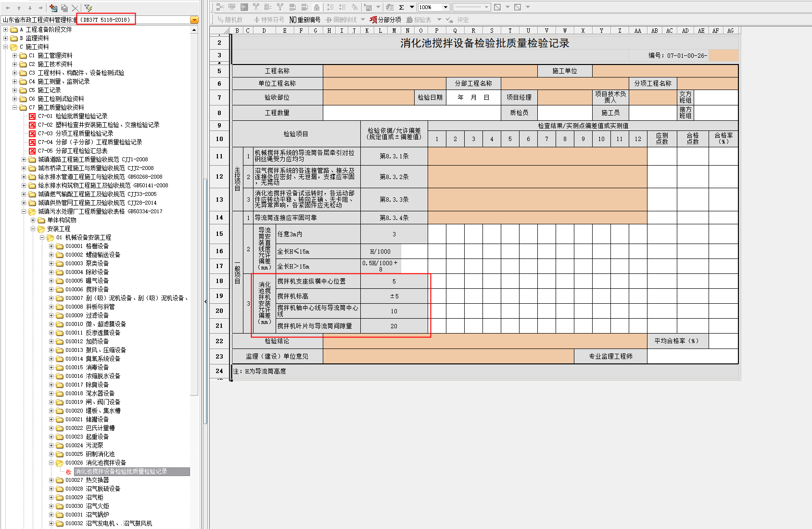Click the border icon right of line-style combo

click(497, 7)
